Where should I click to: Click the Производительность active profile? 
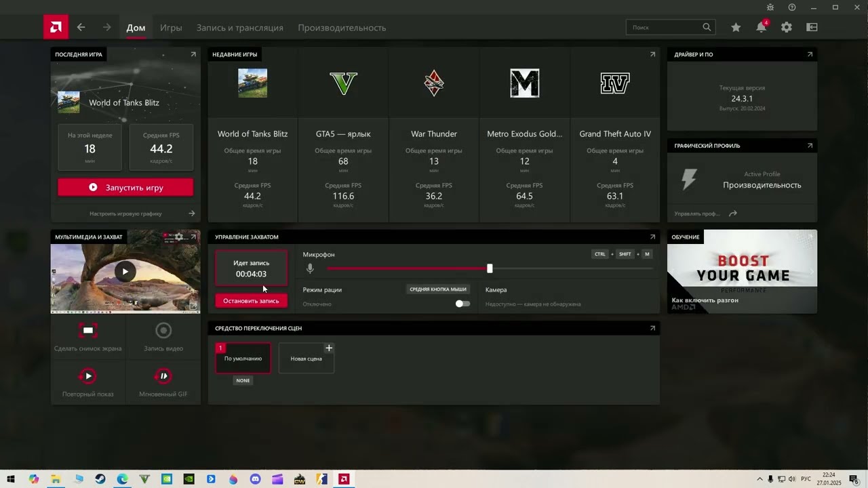[762, 185]
